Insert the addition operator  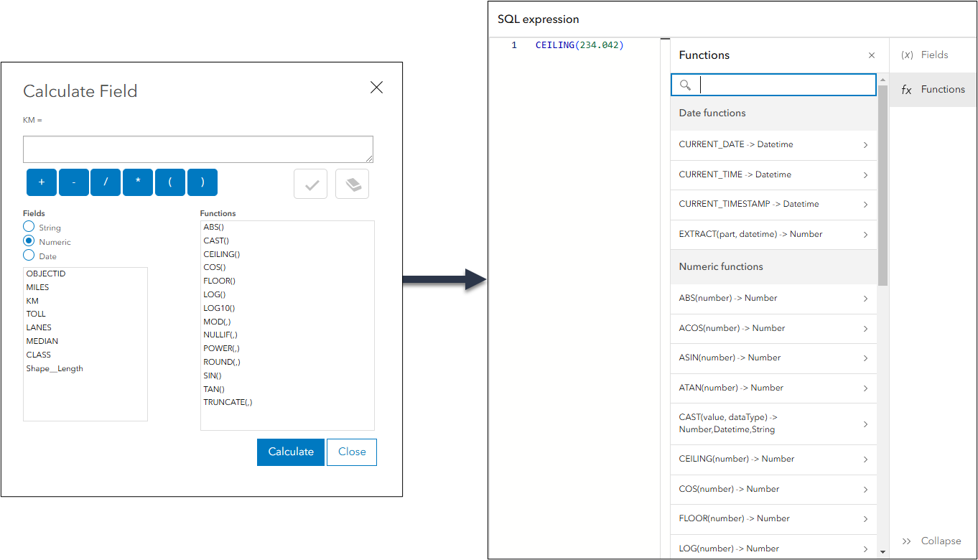coord(41,182)
